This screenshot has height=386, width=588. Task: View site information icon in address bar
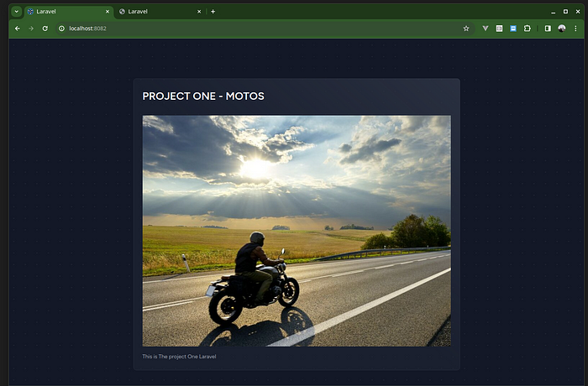click(62, 29)
